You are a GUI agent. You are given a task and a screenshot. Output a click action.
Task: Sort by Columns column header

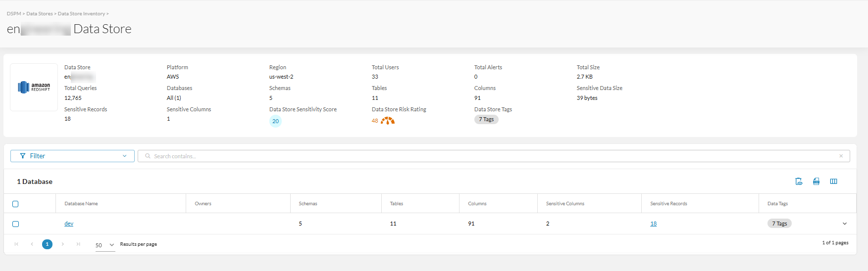477,204
